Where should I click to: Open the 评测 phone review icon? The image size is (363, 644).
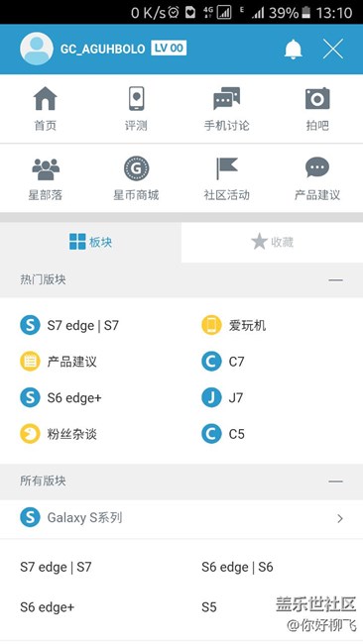137,98
